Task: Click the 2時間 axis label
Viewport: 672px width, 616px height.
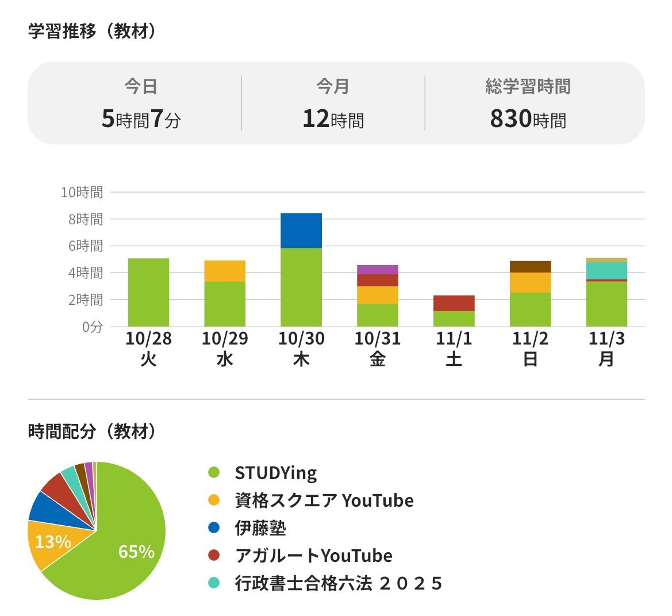Action: pos(85,300)
